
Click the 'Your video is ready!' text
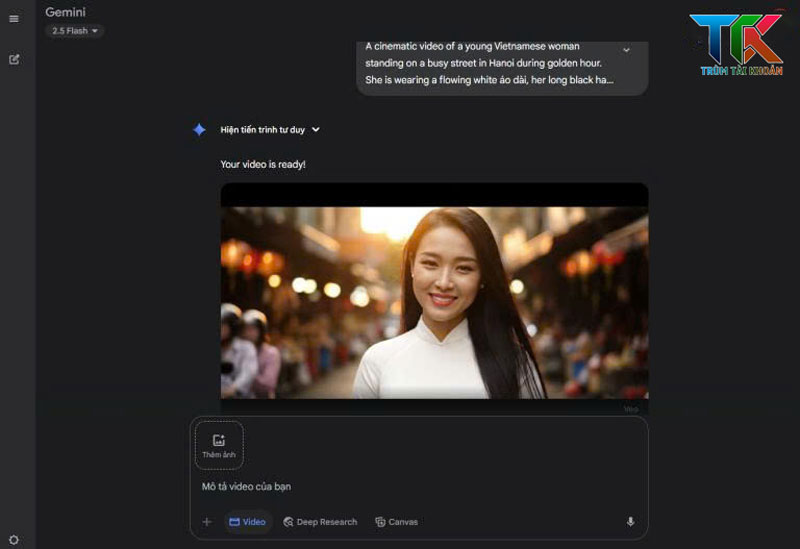263,164
